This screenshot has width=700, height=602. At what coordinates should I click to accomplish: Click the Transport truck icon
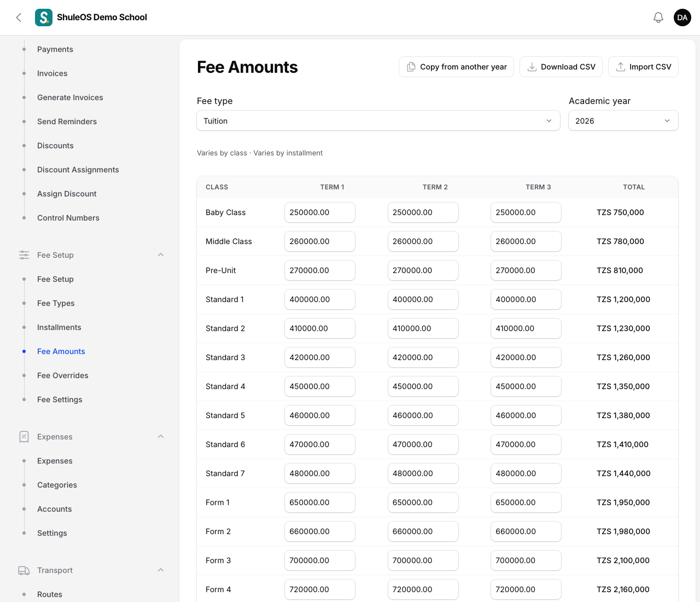click(24, 570)
